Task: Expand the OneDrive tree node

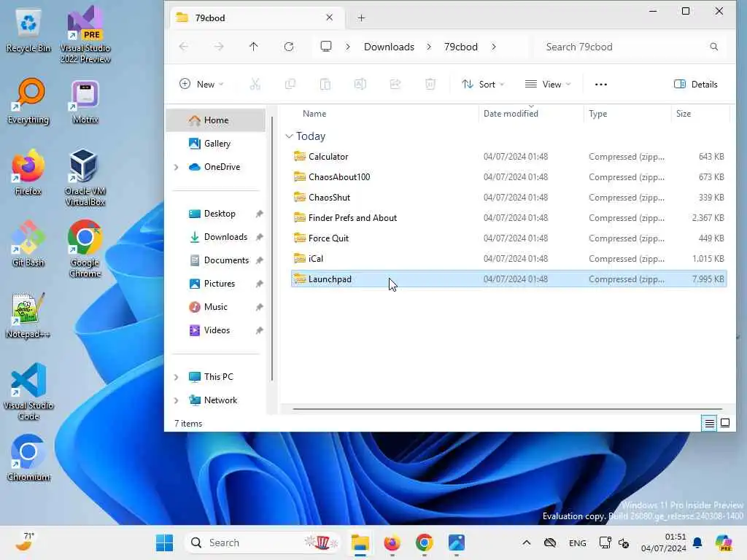Action: (x=177, y=167)
